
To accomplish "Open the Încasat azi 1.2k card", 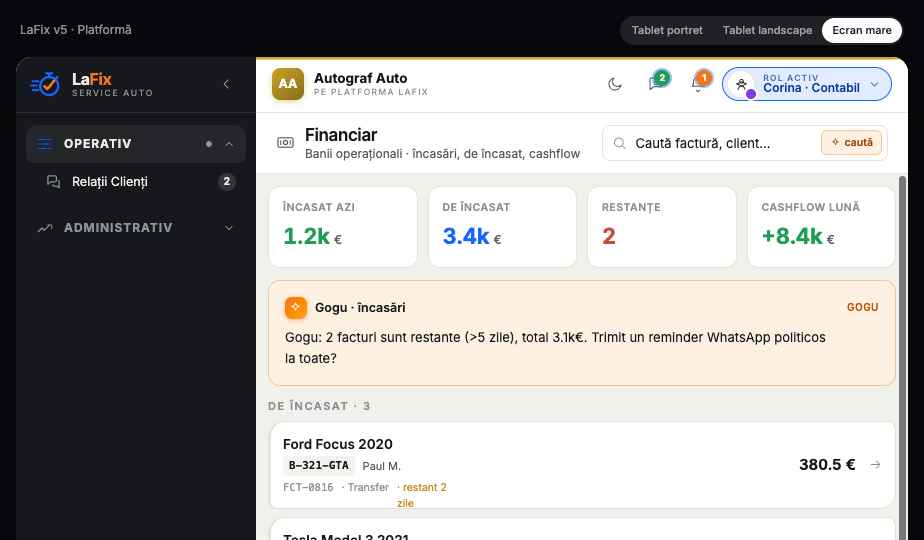I will 343,227.
